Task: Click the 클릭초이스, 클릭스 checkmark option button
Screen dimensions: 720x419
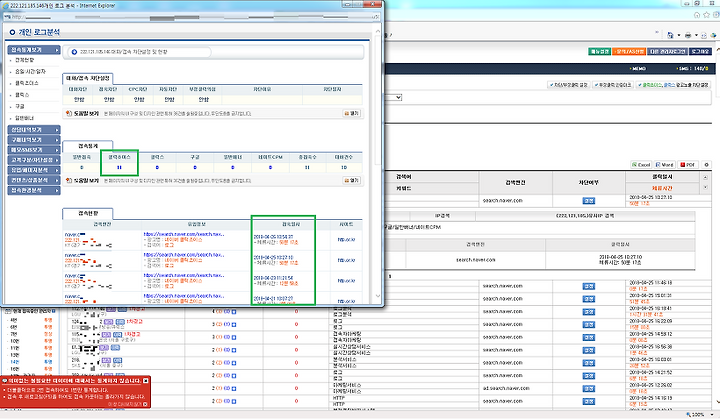Action: click(x=673, y=85)
